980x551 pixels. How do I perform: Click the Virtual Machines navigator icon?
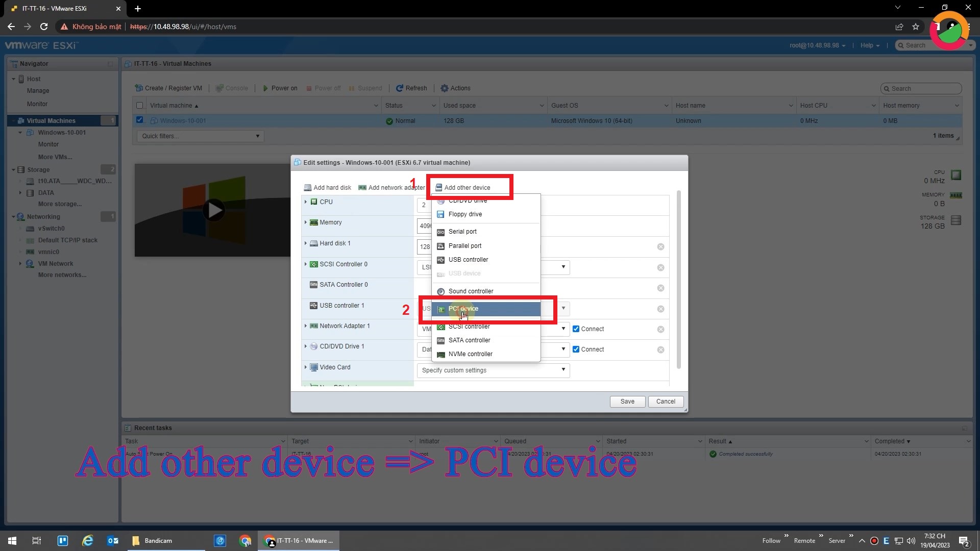(21, 120)
